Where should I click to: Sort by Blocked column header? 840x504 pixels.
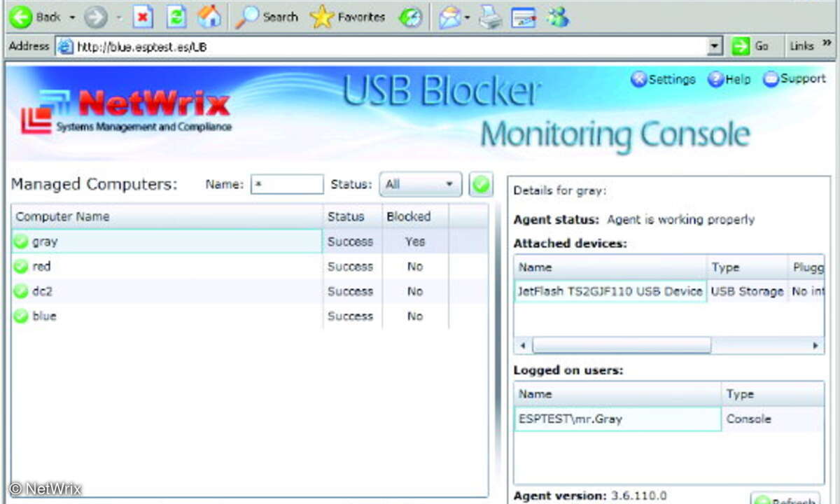[x=414, y=216]
